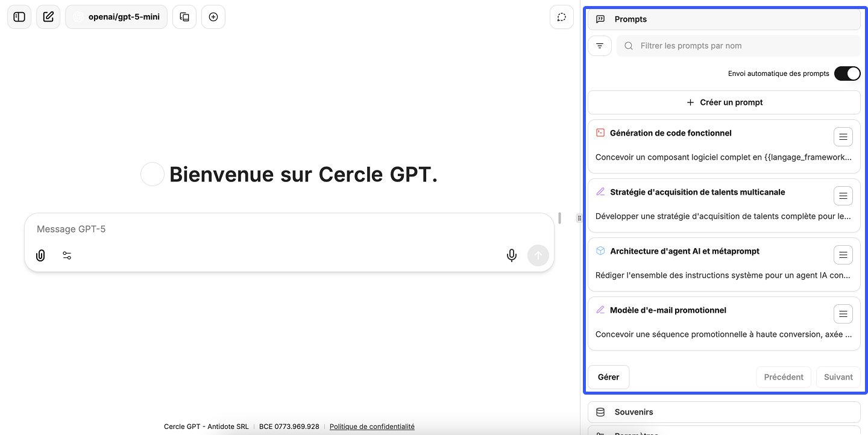Click the message box scrollbar thumb
The width and height of the screenshot is (868, 435).
click(x=559, y=218)
